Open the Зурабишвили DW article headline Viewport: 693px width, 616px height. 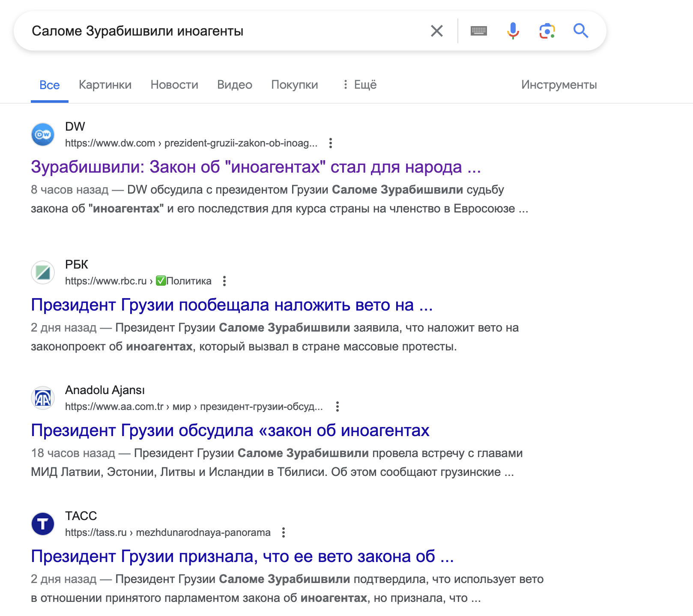[x=256, y=167]
